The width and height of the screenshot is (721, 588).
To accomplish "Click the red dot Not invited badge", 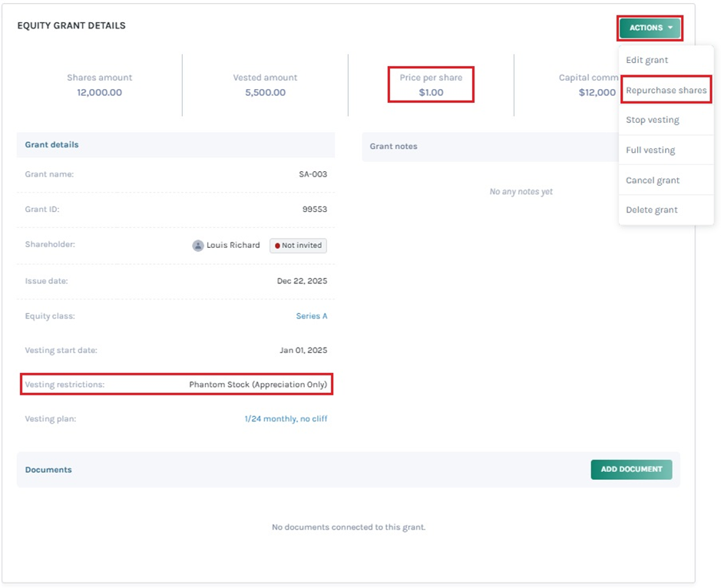I will [298, 246].
